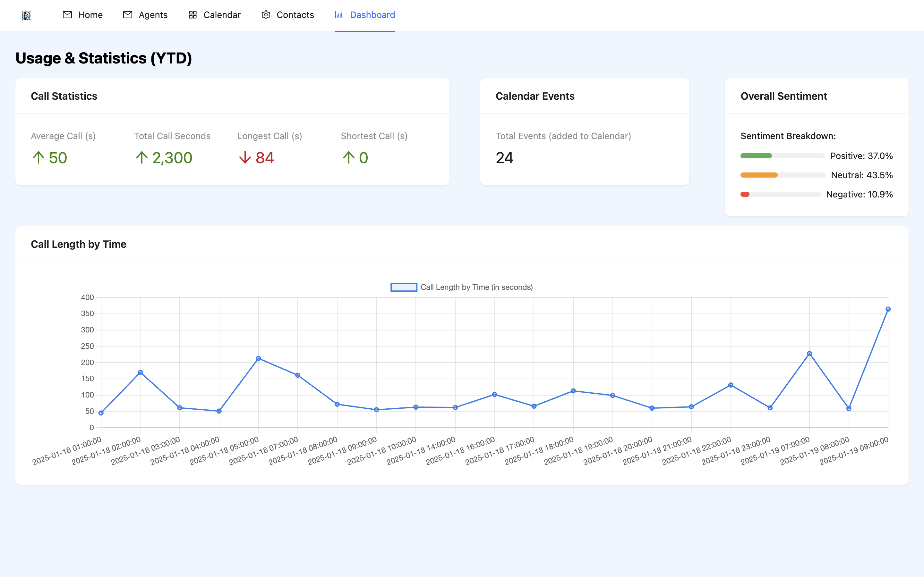Switch to the Calendar tab
The width and height of the screenshot is (924, 577).
pos(222,15)
